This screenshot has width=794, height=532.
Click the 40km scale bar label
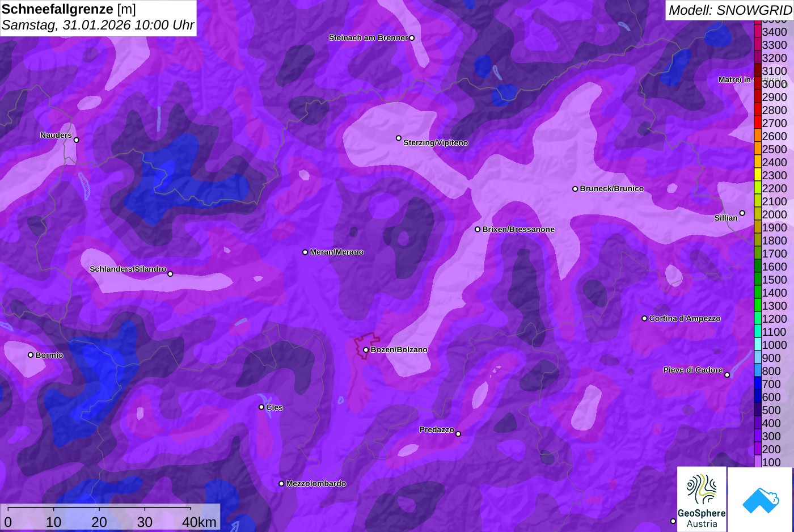[199, 522]
